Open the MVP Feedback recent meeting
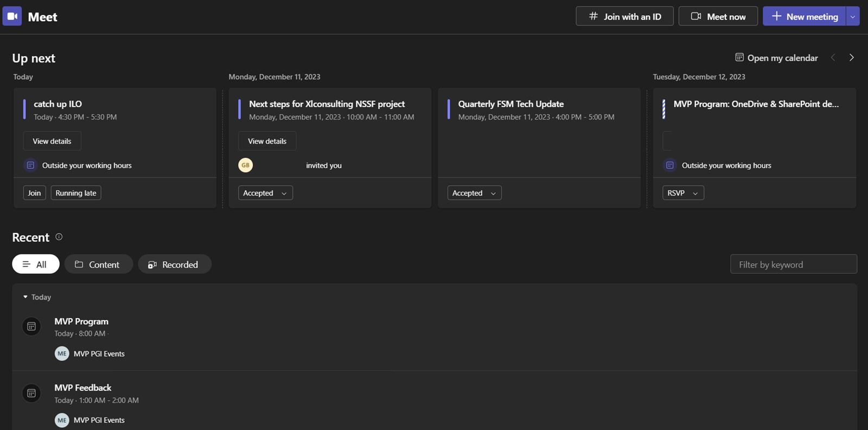This screenshot has height=430, width=868. 83,388
